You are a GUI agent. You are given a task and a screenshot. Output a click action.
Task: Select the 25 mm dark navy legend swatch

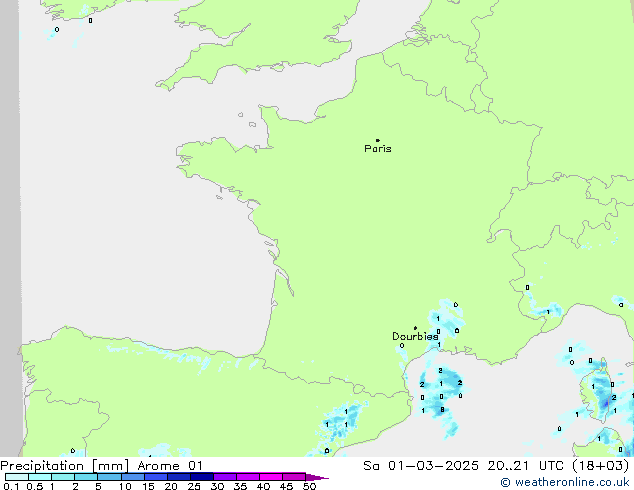tap(202, 477)
